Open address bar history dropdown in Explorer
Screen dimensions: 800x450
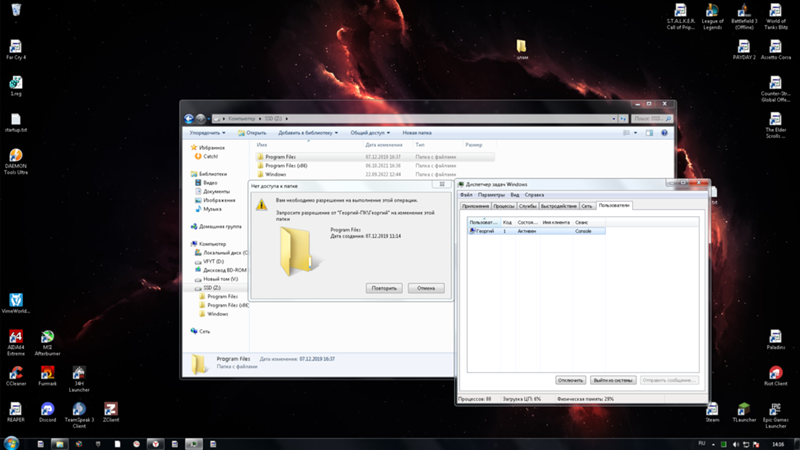614,118
